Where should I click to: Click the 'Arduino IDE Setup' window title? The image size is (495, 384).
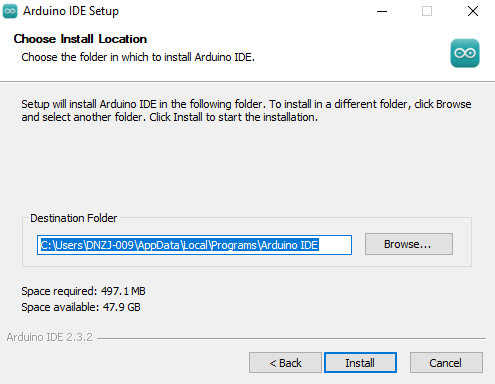[x=71, y=11]
